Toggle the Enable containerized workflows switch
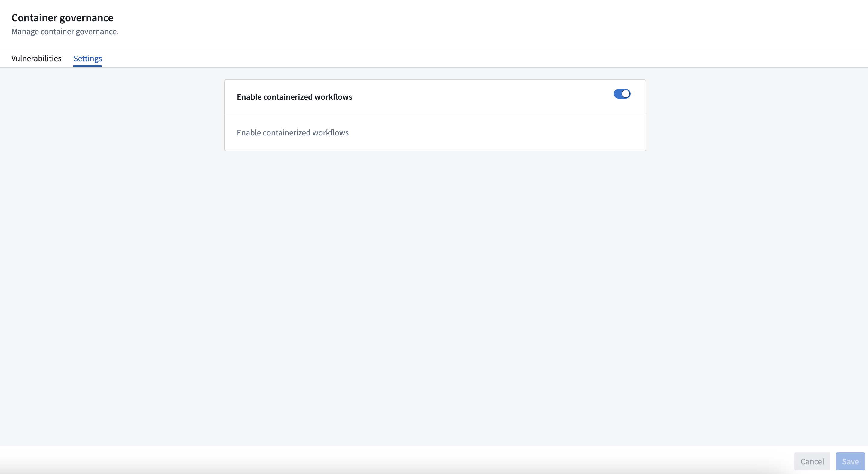The image size is (868, 474). tap(622, 94)
